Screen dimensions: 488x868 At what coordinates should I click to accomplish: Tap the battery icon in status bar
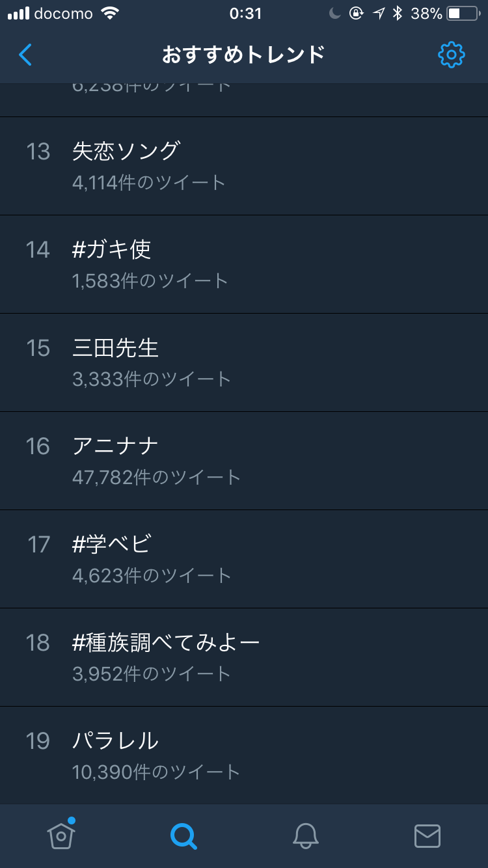[x=463, y=14]
